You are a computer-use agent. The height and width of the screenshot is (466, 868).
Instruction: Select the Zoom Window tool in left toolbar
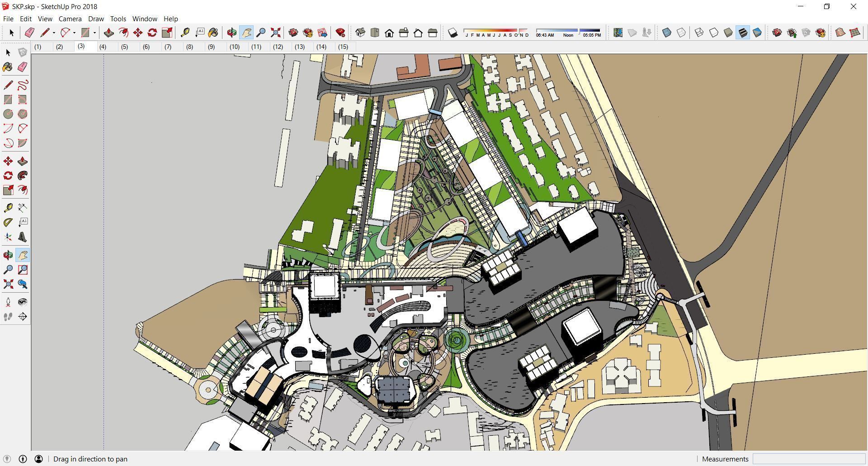tap(23, 270)
